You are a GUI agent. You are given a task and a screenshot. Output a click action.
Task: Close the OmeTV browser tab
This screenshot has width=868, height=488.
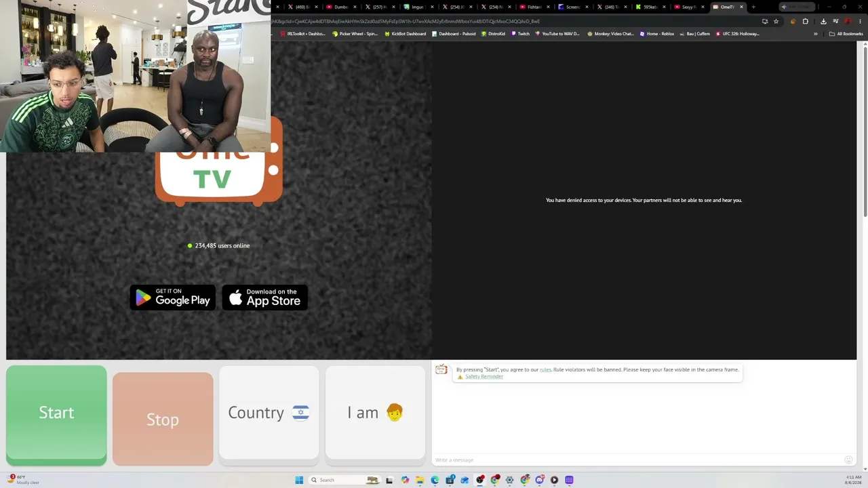pos(741,7)
